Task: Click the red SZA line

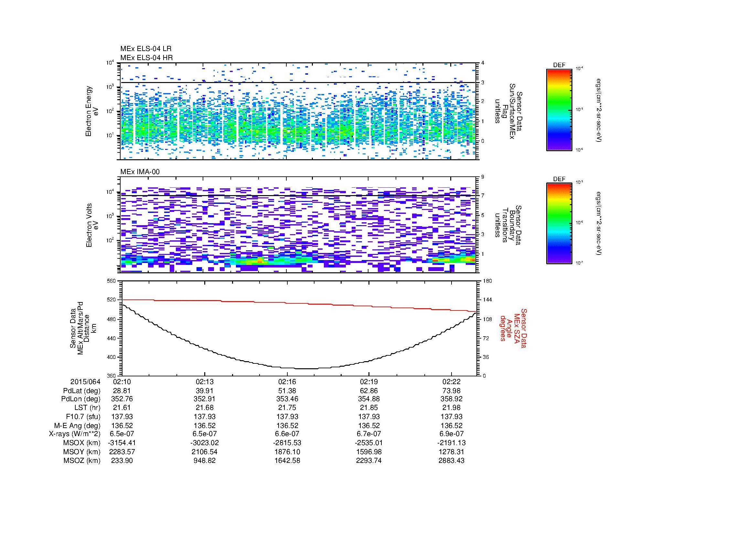Action: pos(299,303)
